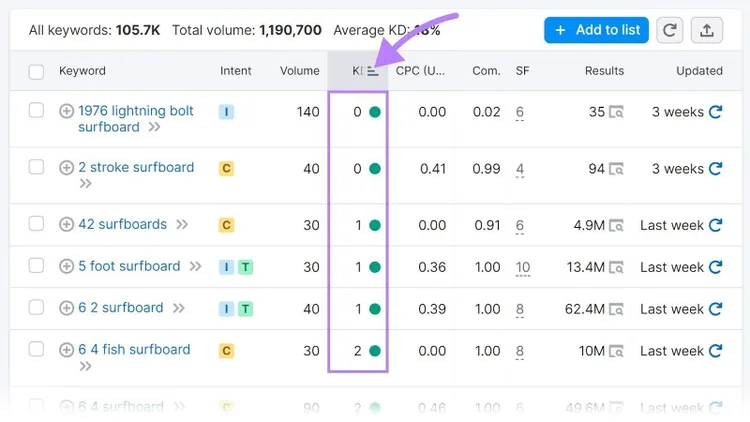The height and width of the screenshot is (422, 750).
Task: Check the '42 surfboards' row checkbox
Action: (36, 223)
